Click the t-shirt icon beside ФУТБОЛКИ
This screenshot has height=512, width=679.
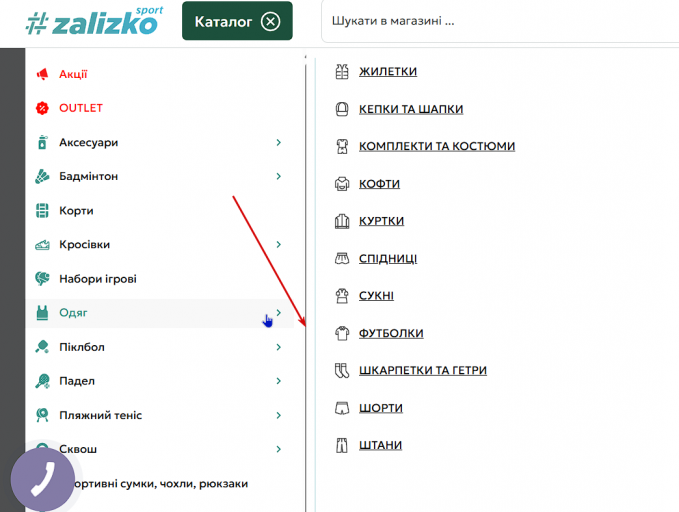(342, 333)
